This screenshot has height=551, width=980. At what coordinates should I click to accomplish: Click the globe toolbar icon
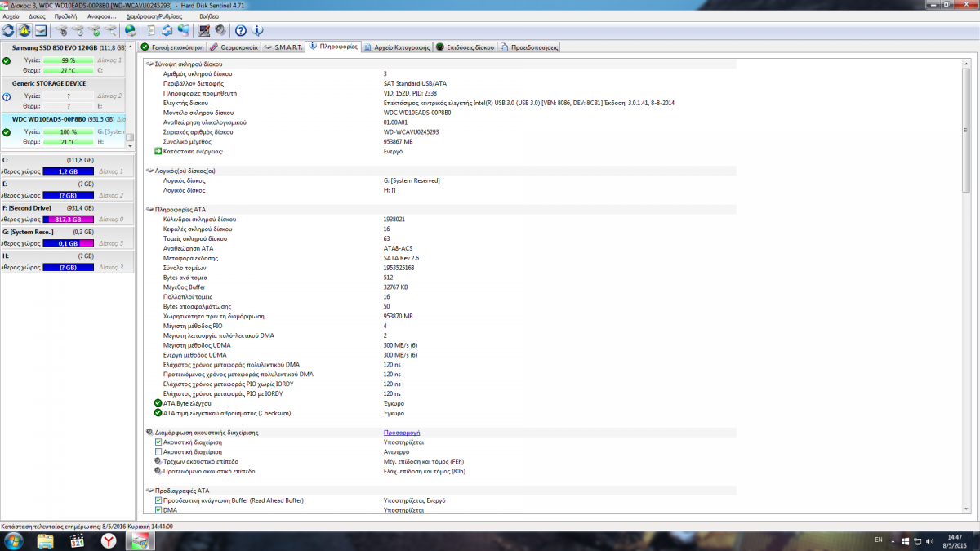point(131,31)
